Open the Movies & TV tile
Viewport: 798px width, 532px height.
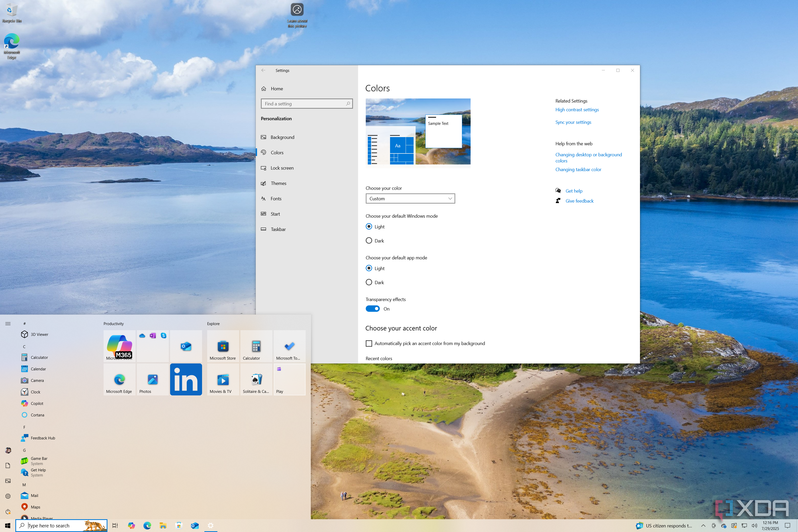(223, 379)
